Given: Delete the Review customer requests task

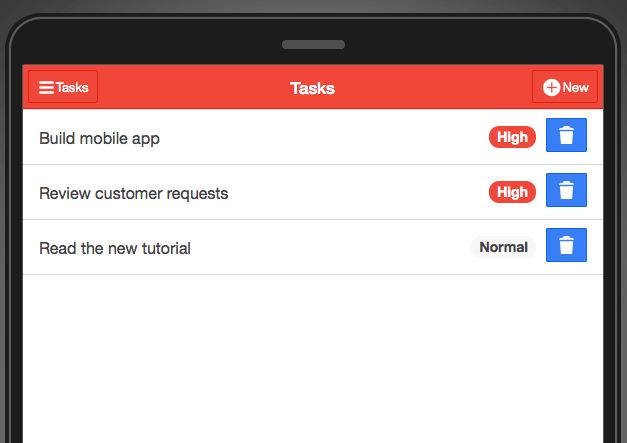Looking at the screenshot, I should click(566, 190).
